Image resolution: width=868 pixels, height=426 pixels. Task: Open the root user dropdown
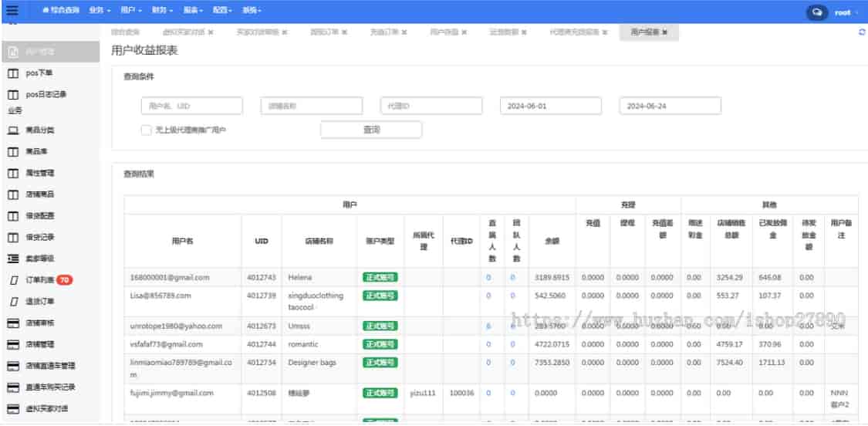pyautogui.click(x=846, y=12)
